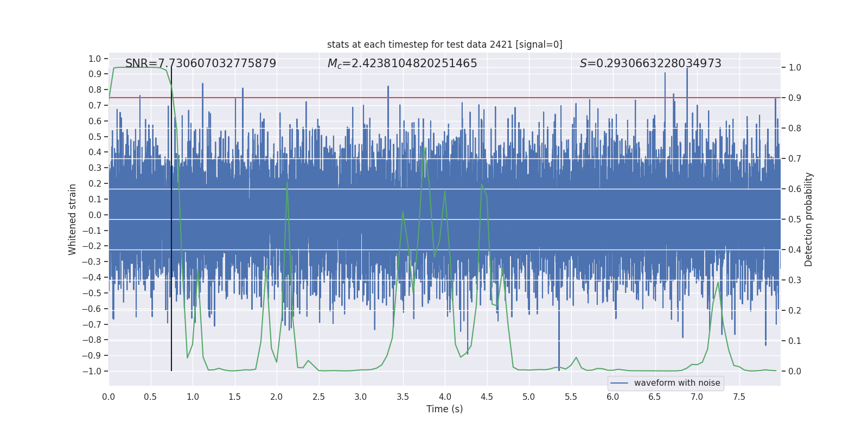Select the 3.5 time axis tick label

(403, 397)
